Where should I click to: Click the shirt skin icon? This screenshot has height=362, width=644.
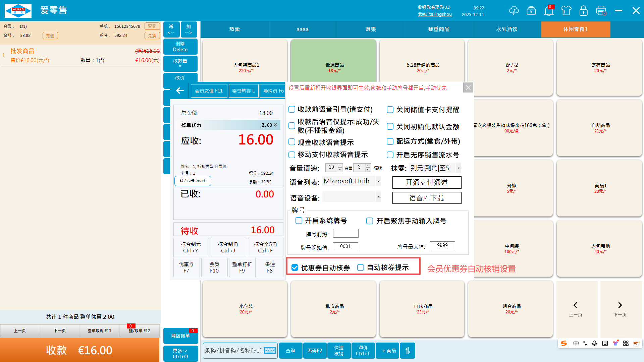[566, 11]
